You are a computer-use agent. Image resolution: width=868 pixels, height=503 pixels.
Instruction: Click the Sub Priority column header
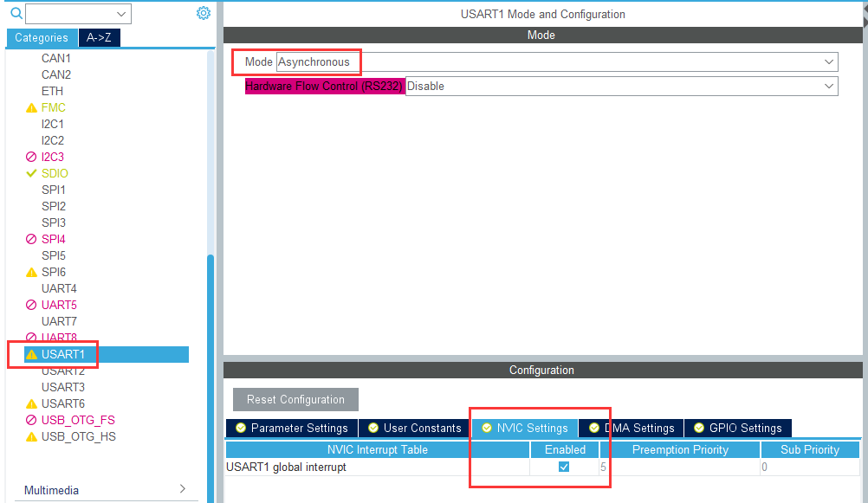pyautogui.click(x=810, y=450)
